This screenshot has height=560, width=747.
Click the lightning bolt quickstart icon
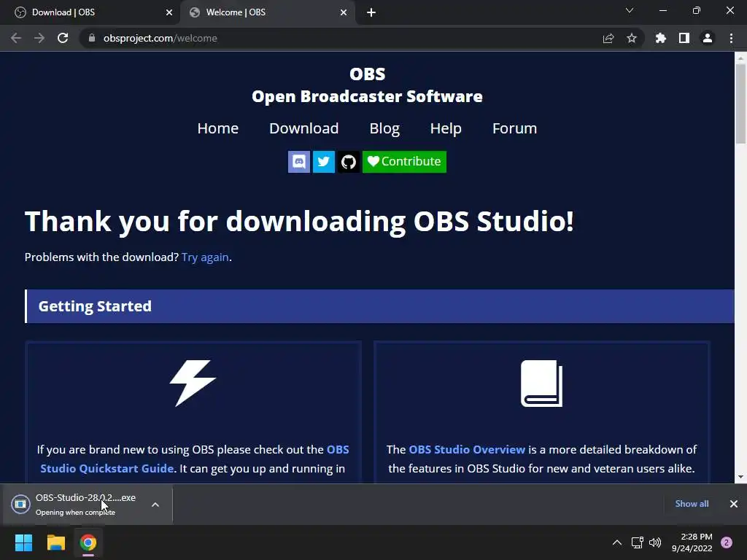(193, 383)
